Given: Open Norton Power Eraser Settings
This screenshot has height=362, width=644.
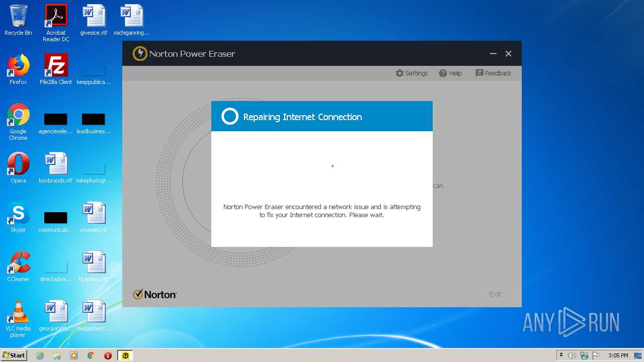Looking at the screenshot, I should tap(412, 73).
